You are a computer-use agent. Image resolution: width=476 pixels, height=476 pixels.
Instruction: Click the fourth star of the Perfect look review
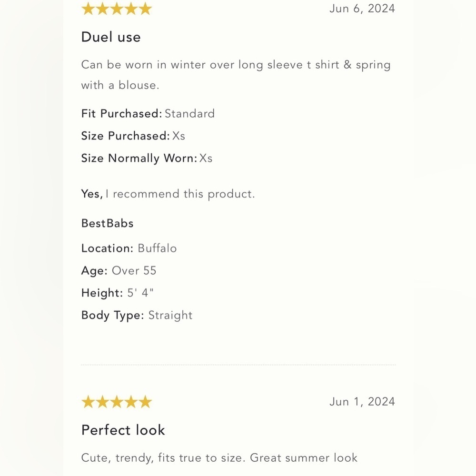point(131,402)
